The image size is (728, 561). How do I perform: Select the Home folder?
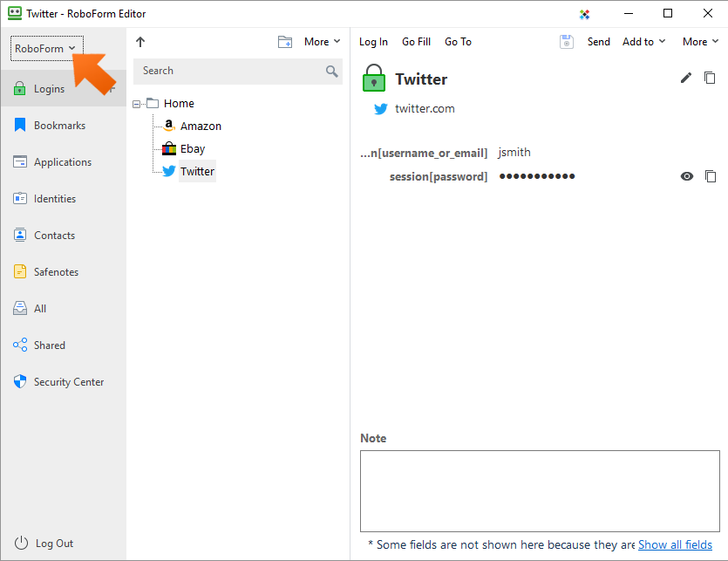[179, 103]
